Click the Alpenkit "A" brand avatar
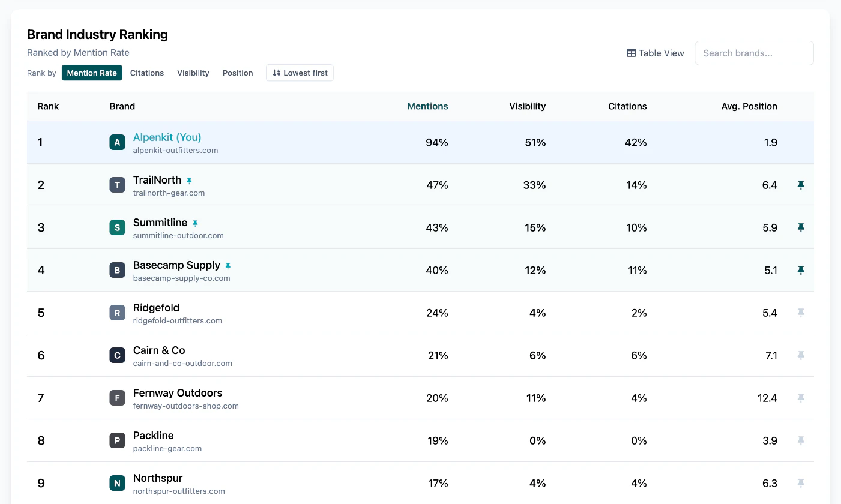The image size is (841, 504). click(x=117, y=142)
